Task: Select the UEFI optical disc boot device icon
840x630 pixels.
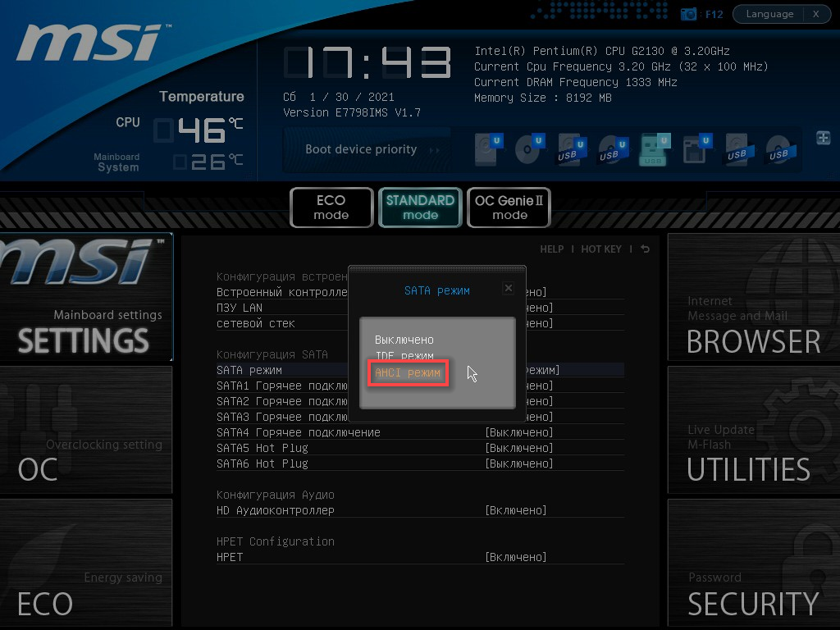Action: tap(530, 149)
